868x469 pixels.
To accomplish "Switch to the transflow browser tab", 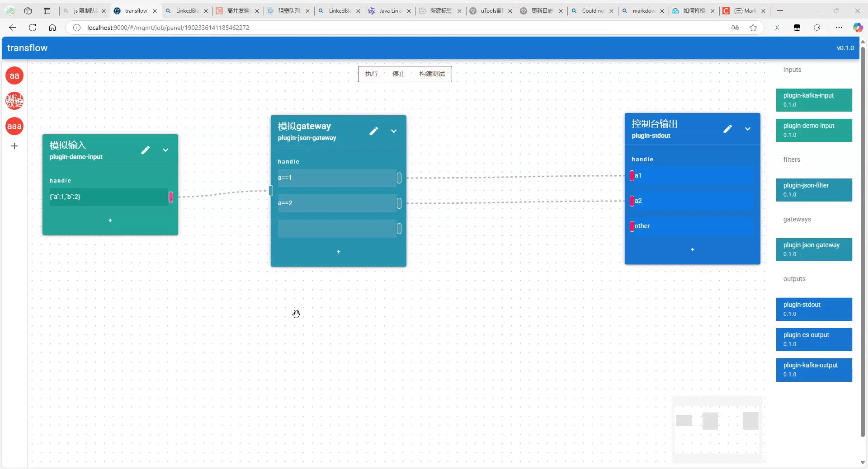I will point(136,11).
